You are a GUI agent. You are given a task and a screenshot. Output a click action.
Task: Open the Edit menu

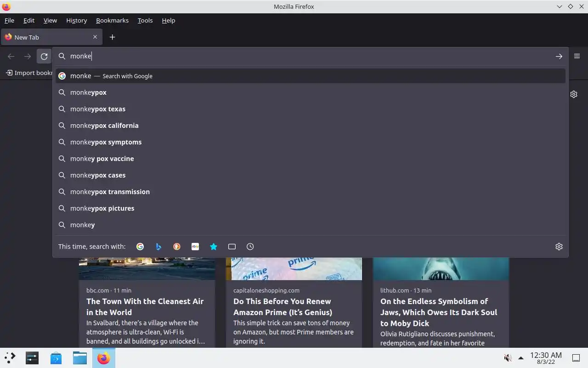(x=29, y=20)
